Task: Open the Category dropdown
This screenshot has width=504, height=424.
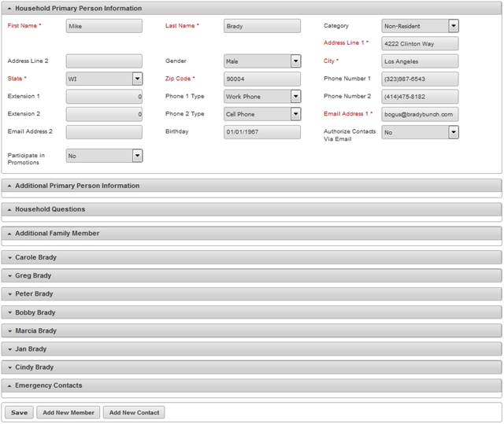Action: coord(420,26)
